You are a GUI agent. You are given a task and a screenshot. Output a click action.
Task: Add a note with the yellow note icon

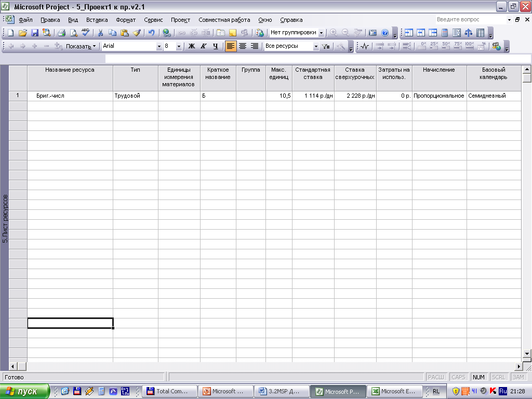tap(232, 33)
